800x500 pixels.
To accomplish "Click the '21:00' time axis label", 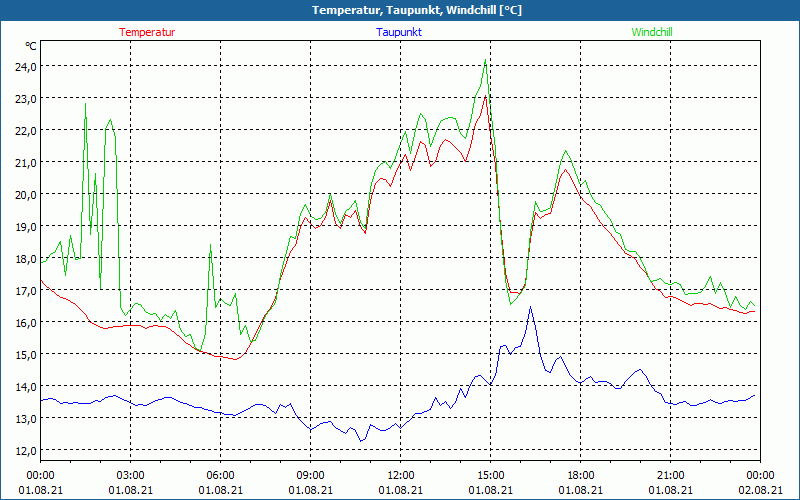I will [670, 476].
